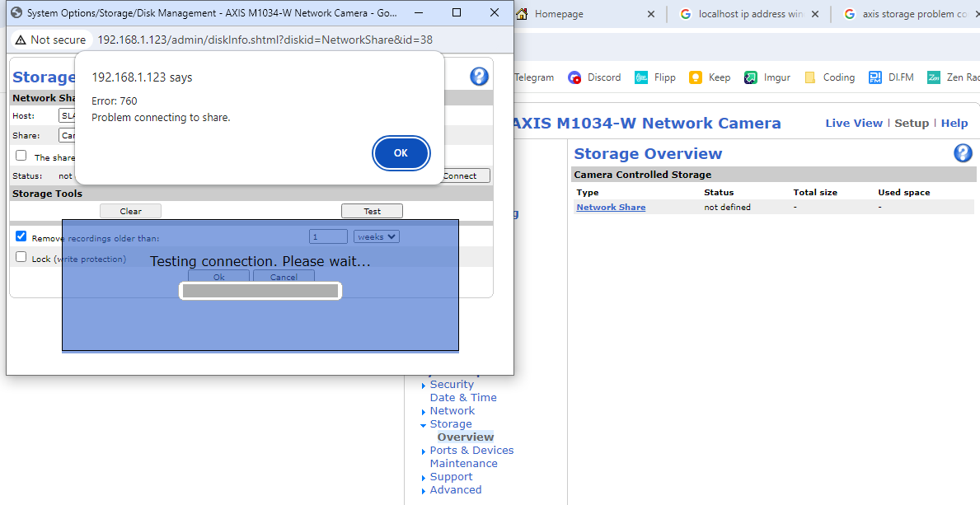The height and width of the screenshot is (505, 980).
Task: Click the Test storage tool button
Action: click(372, 211)
